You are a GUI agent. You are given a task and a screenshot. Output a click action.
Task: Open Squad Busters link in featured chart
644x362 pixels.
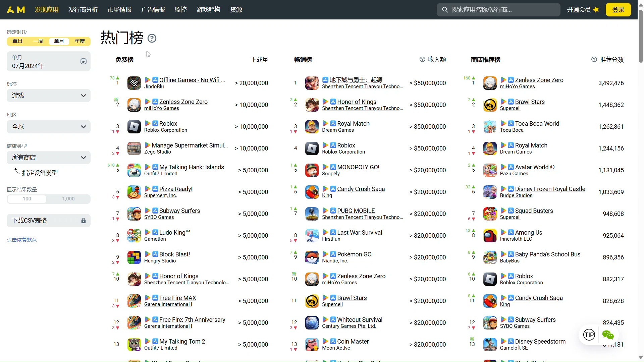534,210
